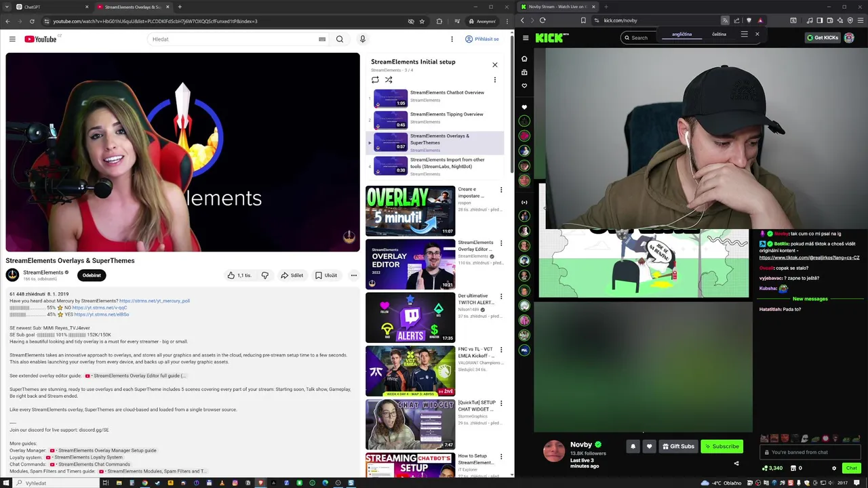Screen dimensions: 868x488
Task: Open Kick sidebar hamburger menu
Action: 526,38
